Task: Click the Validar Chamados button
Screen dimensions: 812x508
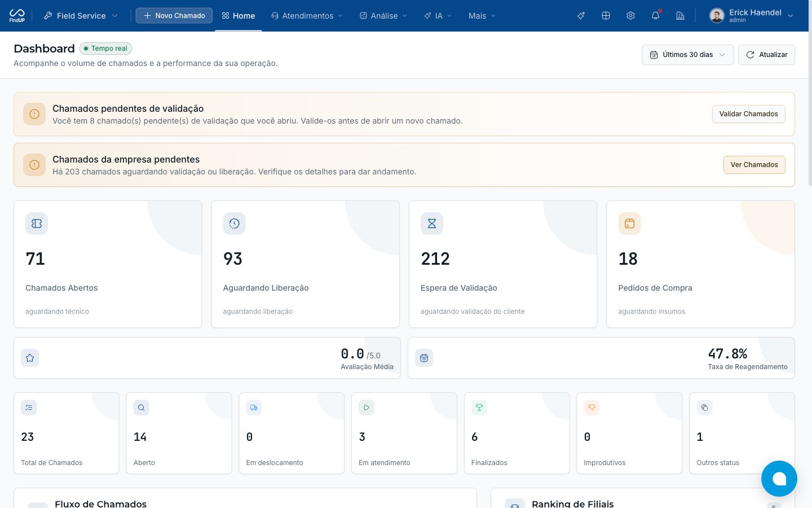Action: [748, 114]
